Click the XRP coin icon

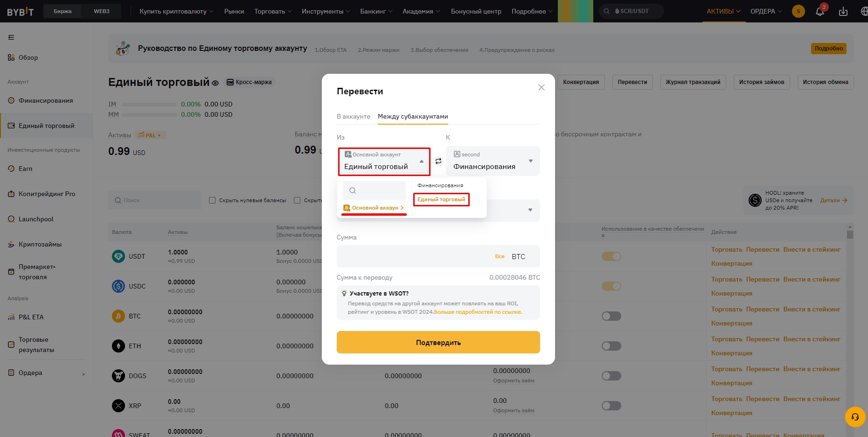(x=118, y=406)
